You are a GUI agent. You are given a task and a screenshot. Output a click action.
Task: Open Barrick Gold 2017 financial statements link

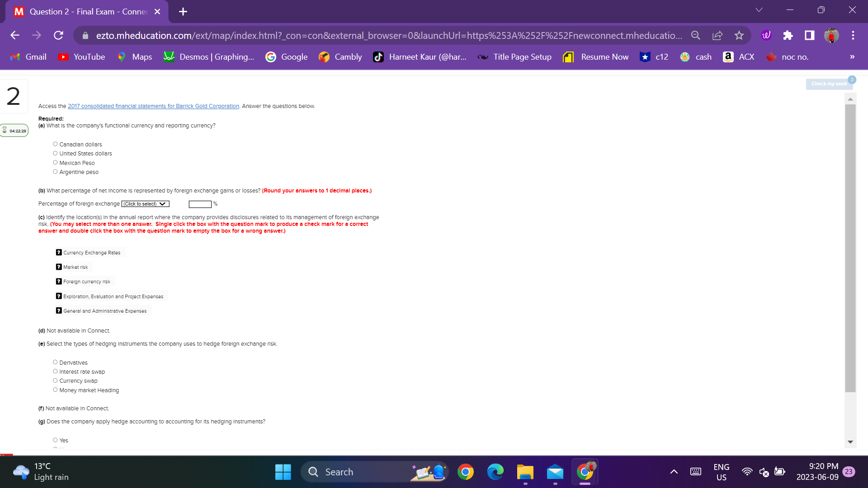153,106
